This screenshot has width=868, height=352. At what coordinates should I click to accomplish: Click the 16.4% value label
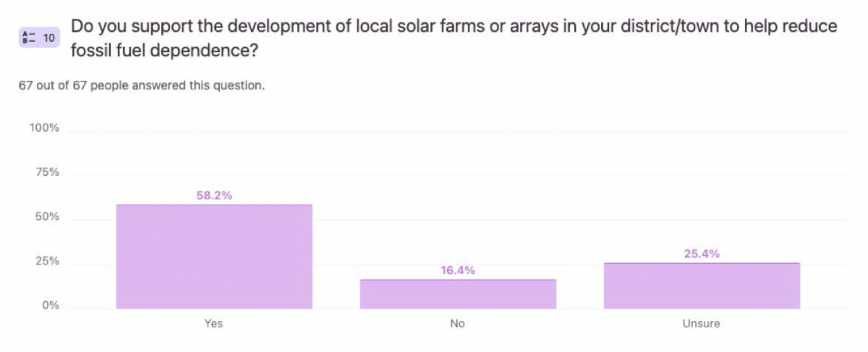click(x=458, y=270)
